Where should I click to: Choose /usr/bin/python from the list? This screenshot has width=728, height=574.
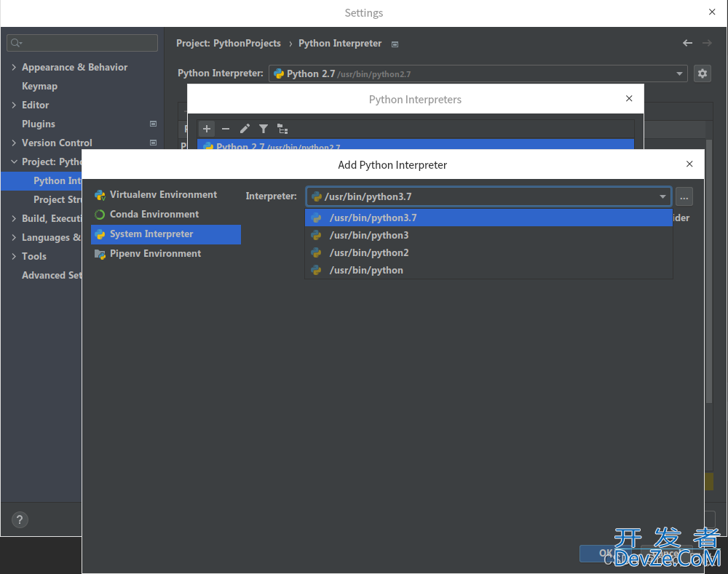(x=488, y=271)
